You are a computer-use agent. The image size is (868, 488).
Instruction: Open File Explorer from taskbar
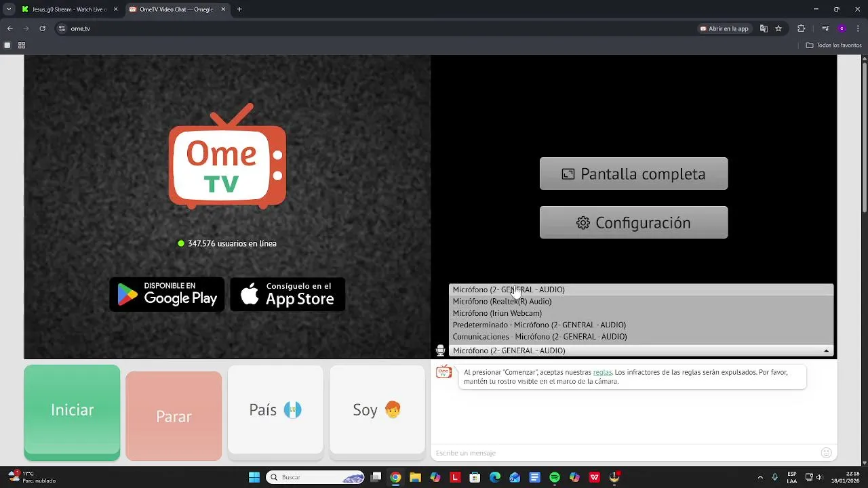tap(415, 477)
